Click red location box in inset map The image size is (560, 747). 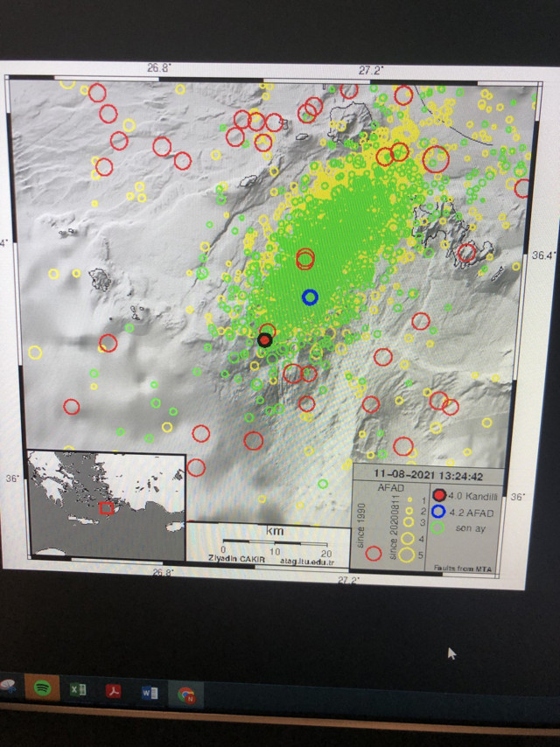106,507
